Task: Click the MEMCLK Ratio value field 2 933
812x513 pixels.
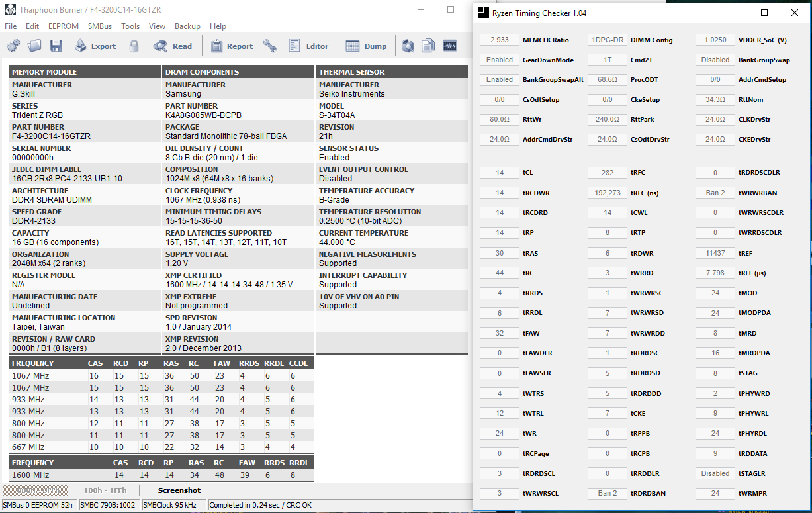Action: (500, 40)
